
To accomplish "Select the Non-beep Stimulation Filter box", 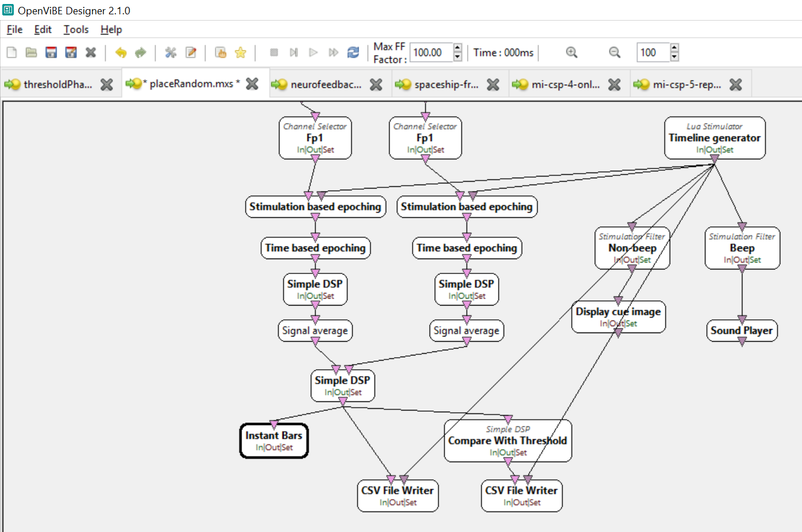I will [632, 248].
